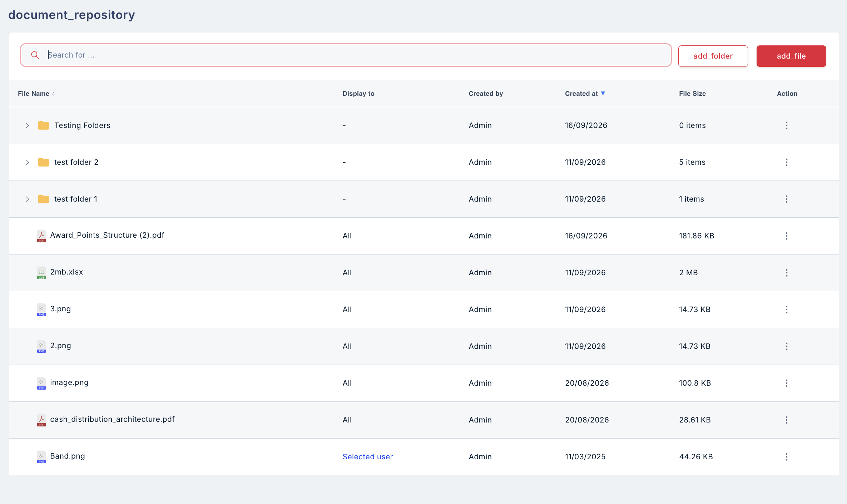Click the 100.8 KB file size
Viewport: 847px width, 504px height.
pyautogui.click(x=695, y=383)
